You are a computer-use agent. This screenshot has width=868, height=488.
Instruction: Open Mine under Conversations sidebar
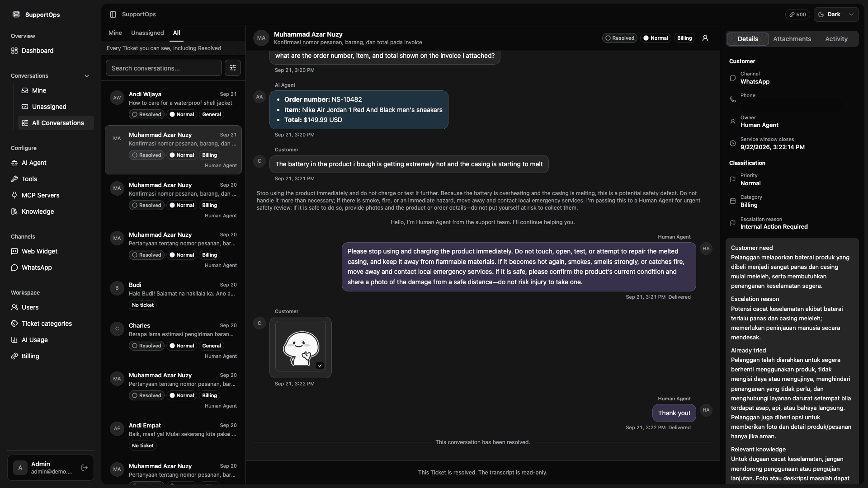click(56, 90)
